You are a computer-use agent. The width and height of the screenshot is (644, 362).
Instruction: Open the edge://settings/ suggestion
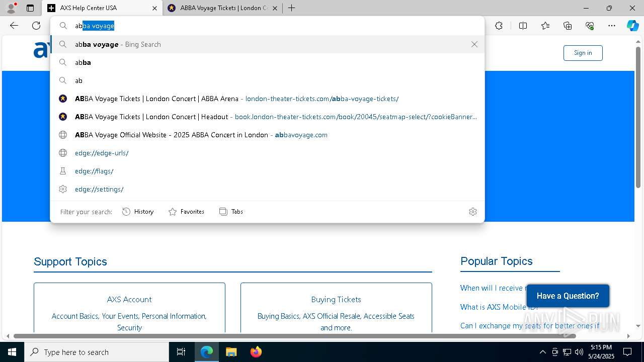tap(267, 189)
